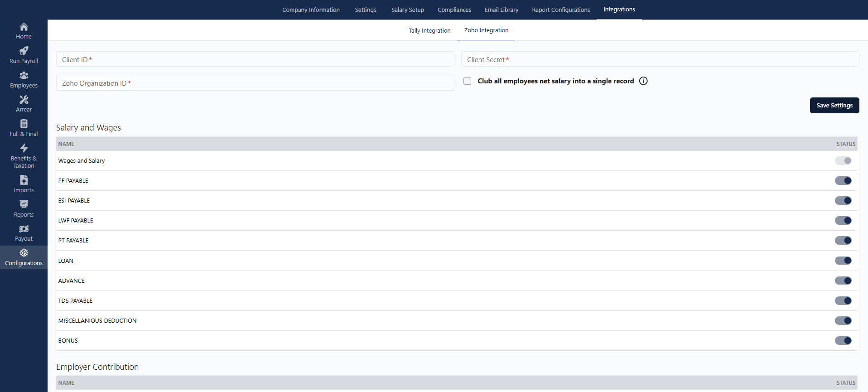Toggle Wages and Salary status switch
868x392 pixels.
[843, 161]
